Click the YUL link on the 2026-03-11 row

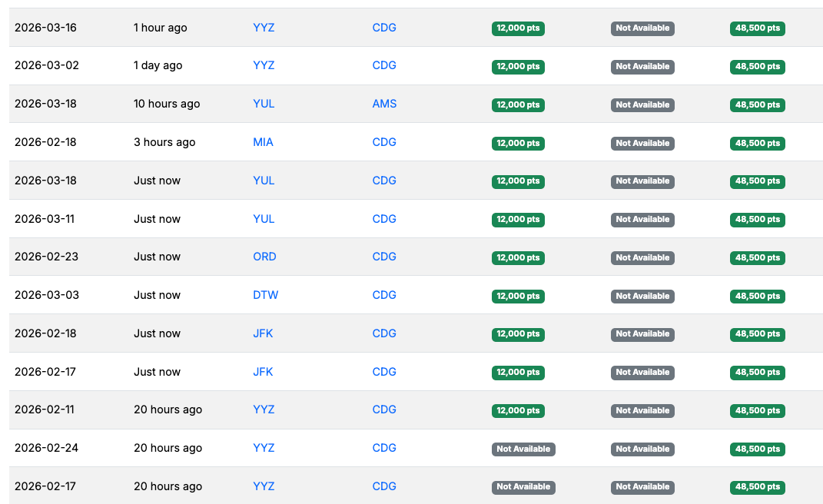tap(264, 219)
